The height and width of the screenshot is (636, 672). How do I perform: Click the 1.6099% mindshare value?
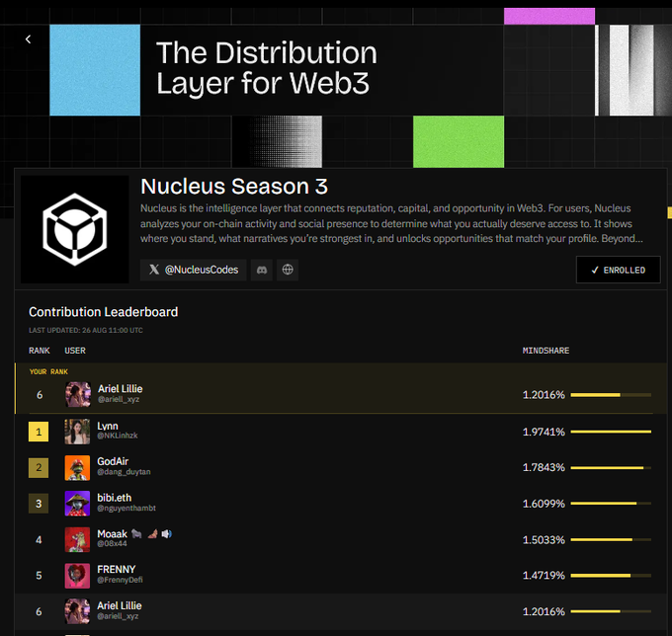coord(544,504)
